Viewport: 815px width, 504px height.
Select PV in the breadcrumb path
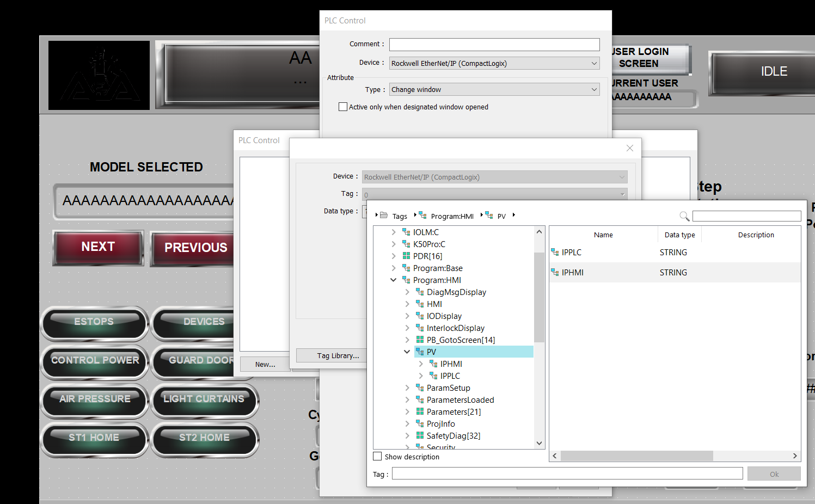tap(501, 216)
